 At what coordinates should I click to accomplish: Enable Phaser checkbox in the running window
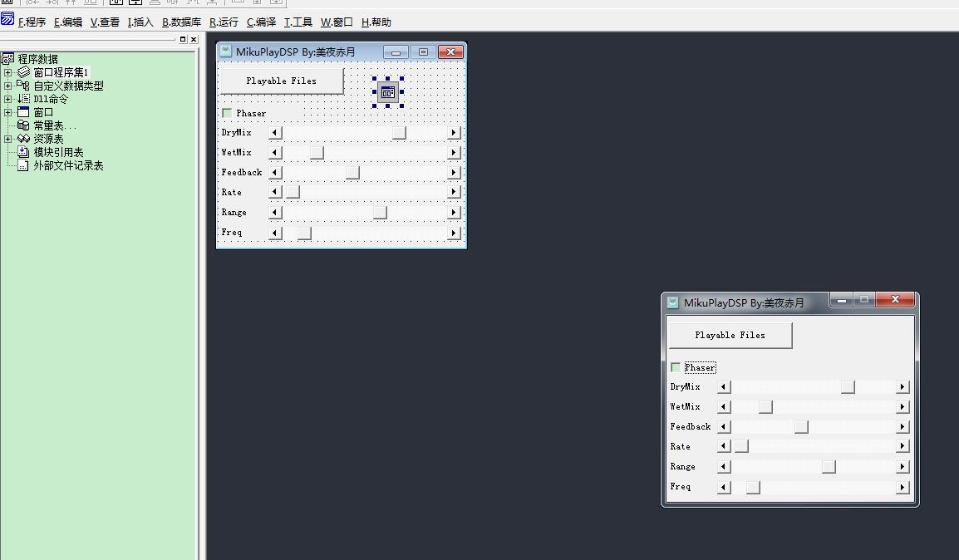(676, 367)
